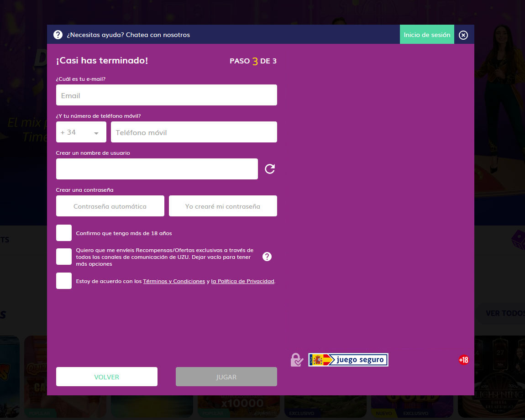This screenshot has width=525, height=420.
Task: Open the +34 country code dropdown
Action: (x=81, y=132)
